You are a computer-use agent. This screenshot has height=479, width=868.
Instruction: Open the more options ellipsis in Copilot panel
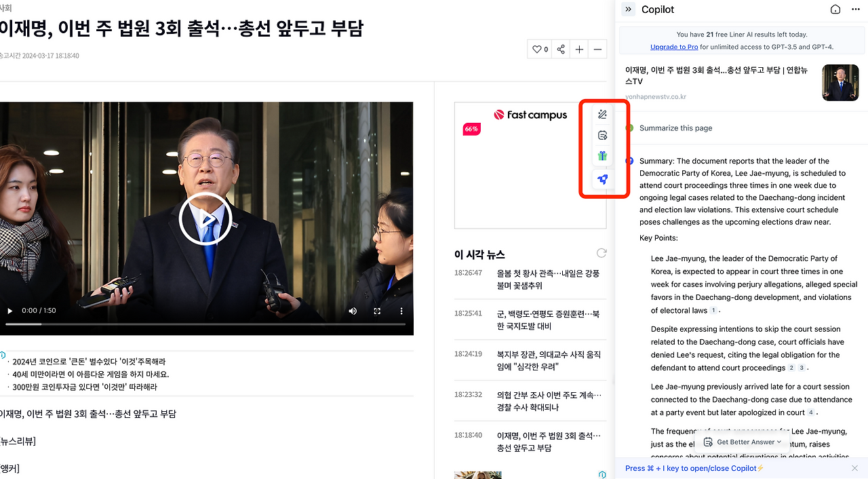click(x=855, y=9)
